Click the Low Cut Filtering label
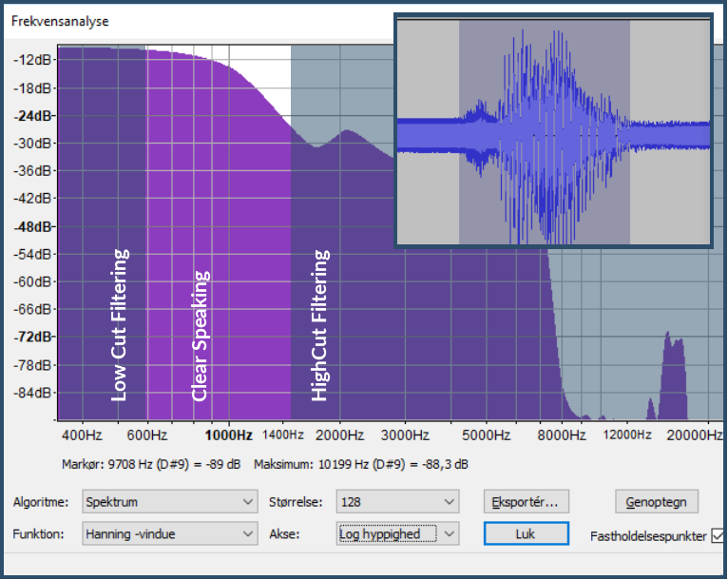Screen dimensions: 728x580 point(120,325)
